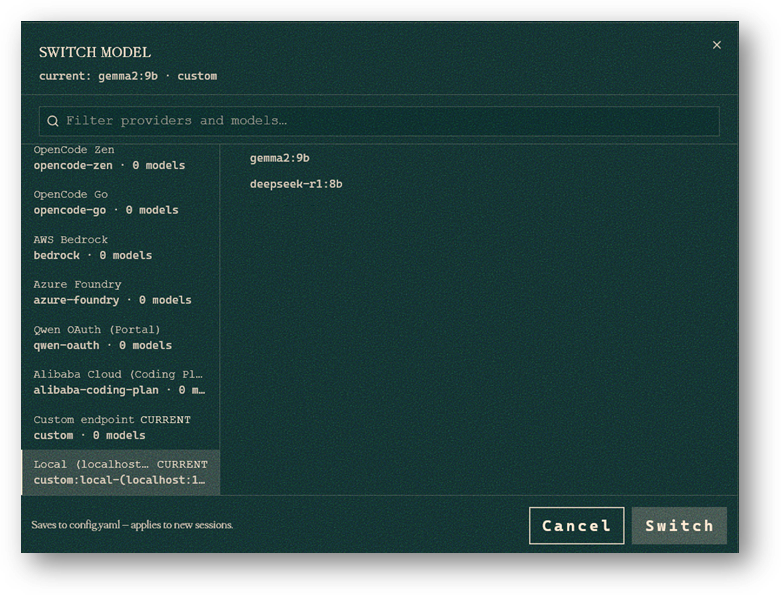Image resolution: width=781 pixels, height=595 pixels.
Task: Click the current gemma2:9b custom label
Action: tap(128, 76)
